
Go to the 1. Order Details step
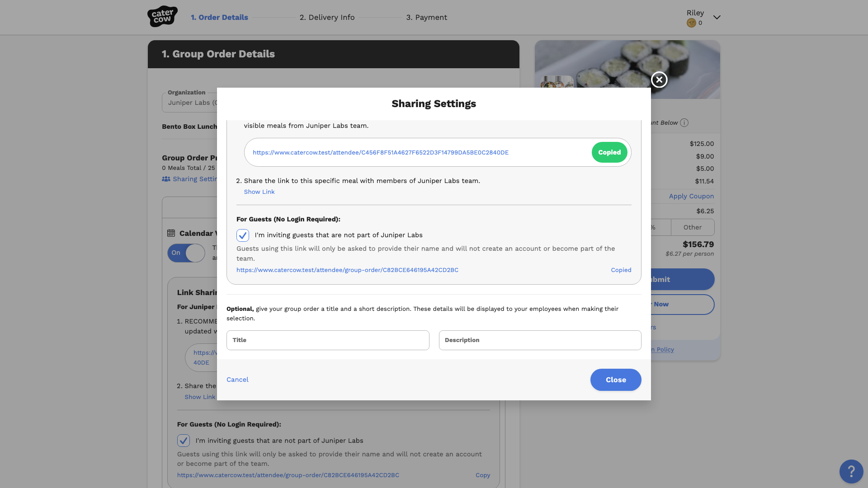(x=219, y=17)
